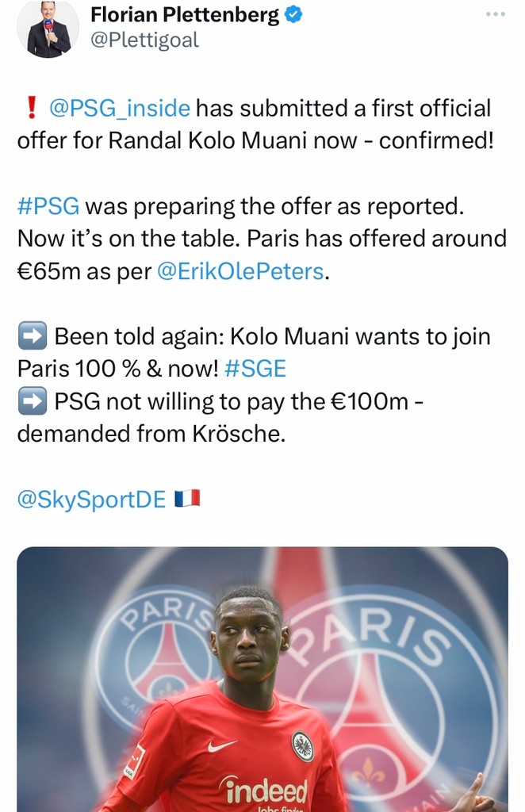Open the @Plettigoal handle
Screen dimensions: 525x812
(144, 42)
